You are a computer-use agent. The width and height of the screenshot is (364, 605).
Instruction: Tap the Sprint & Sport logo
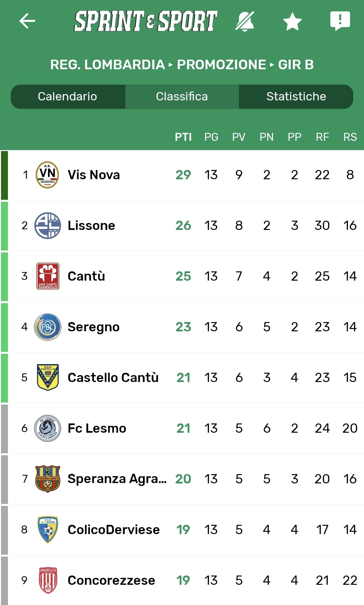tap(146, 21)
